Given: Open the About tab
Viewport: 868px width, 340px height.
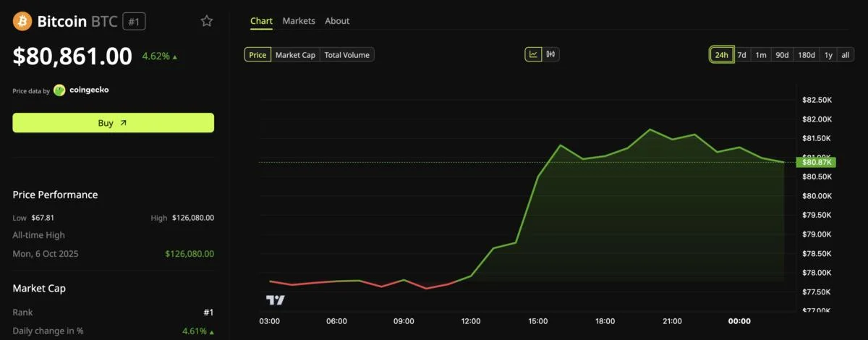Looking at the screenshot, I should click(x=337, y=21).
